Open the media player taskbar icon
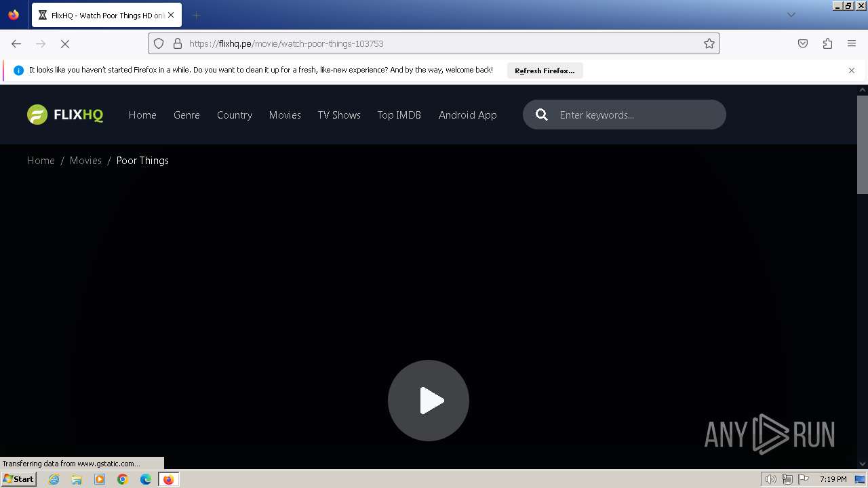The width and height of the screenshot is (868, 488). (x=100, y=479)
